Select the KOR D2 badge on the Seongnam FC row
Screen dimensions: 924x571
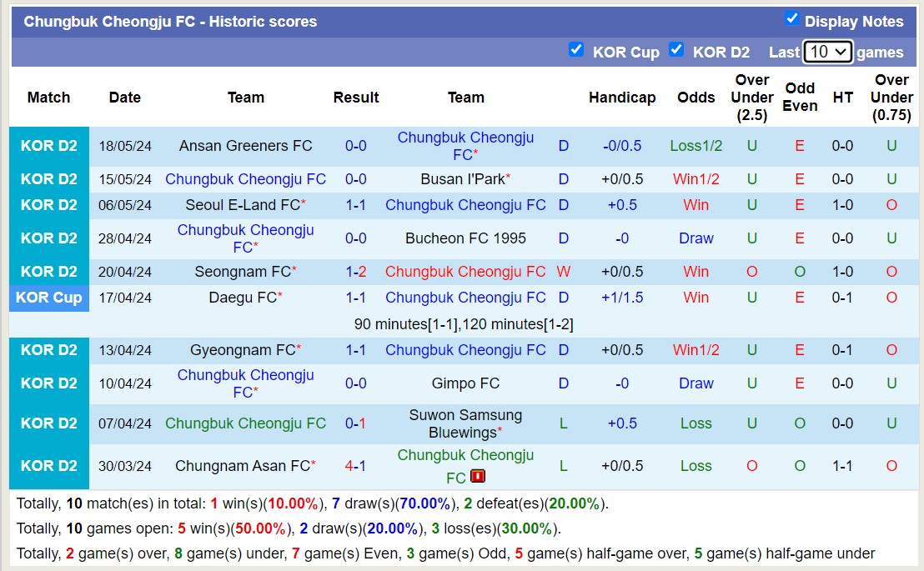(48, 271)
